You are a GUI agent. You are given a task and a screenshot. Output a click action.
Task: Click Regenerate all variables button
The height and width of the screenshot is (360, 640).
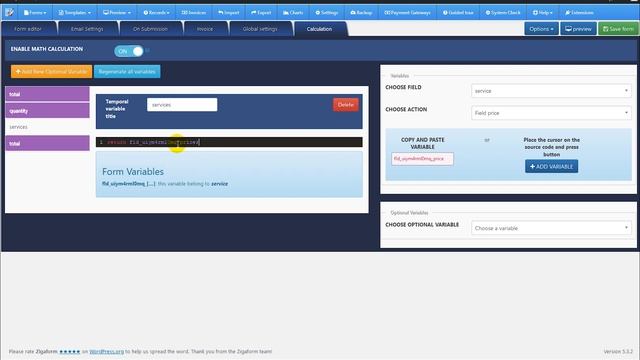[127, 71]
